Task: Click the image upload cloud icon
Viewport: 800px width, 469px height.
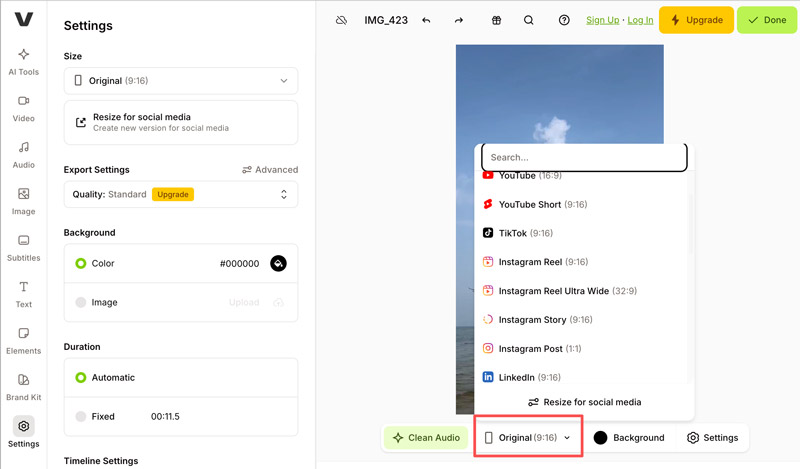Action: click(x=278, y=303)
